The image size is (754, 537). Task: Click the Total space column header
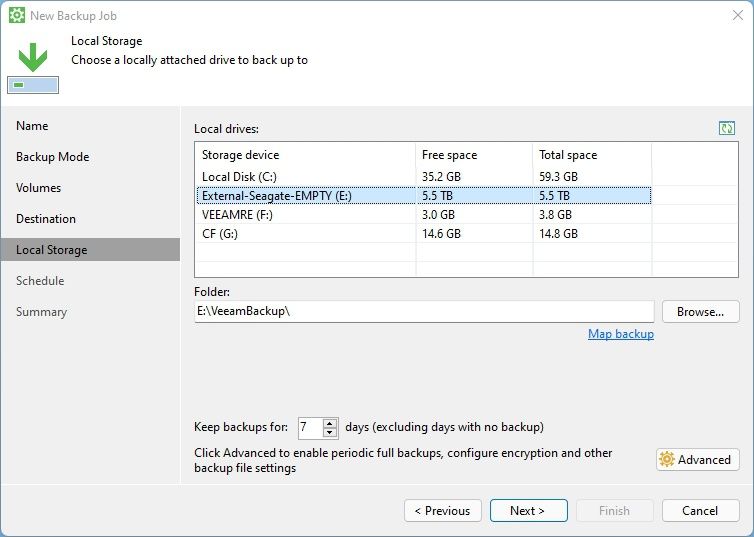click(592, 155)
